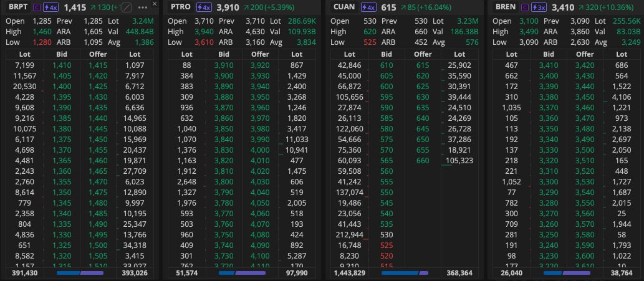Click BRPT total offer lot 393,026
Viewport: 644px width, 281px height.
[x=135, y=273]
